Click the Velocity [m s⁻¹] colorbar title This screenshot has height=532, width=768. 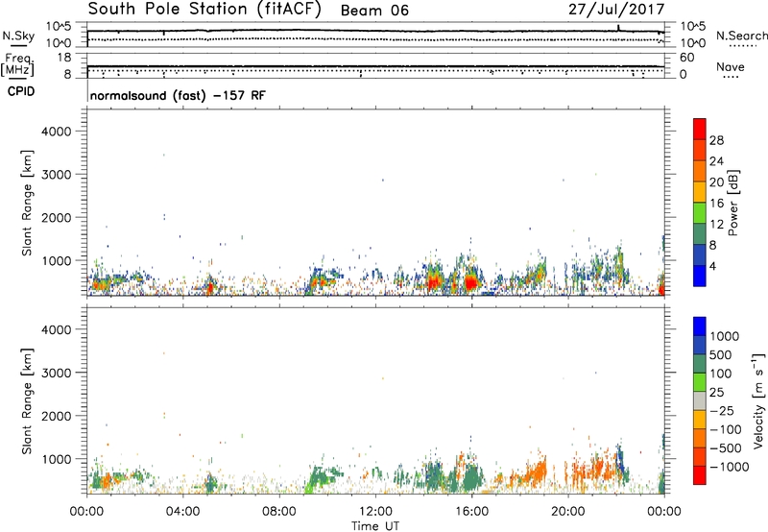click(x=758, y=400)
